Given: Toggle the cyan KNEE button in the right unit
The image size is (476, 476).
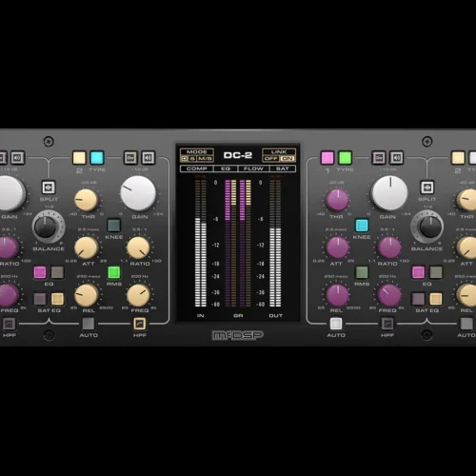Looking at the screenshot, I should [362, 226].
